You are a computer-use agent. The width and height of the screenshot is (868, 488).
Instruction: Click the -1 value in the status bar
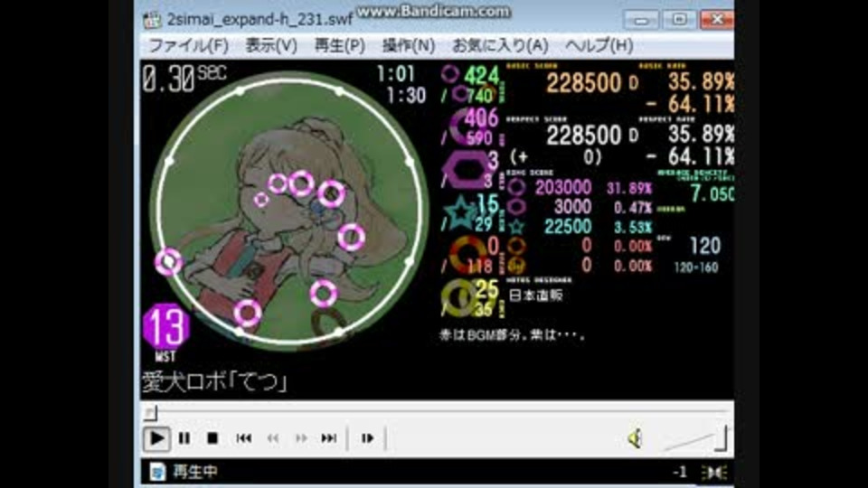(x=679, y=472)
